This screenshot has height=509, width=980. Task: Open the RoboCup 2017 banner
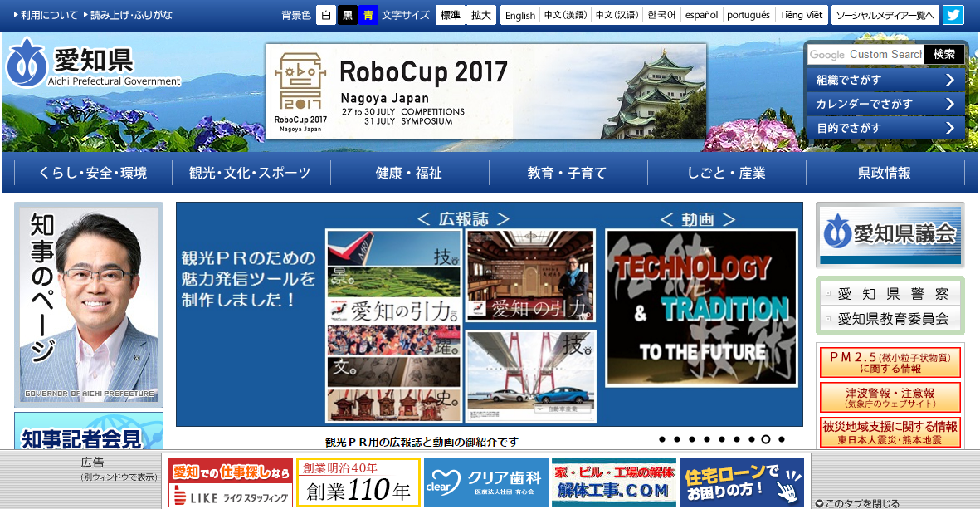pyautogui.click(x=485, y=91)
